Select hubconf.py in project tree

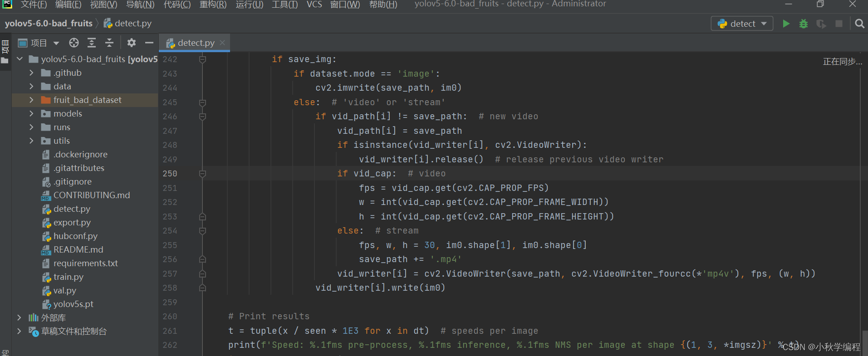75,236
